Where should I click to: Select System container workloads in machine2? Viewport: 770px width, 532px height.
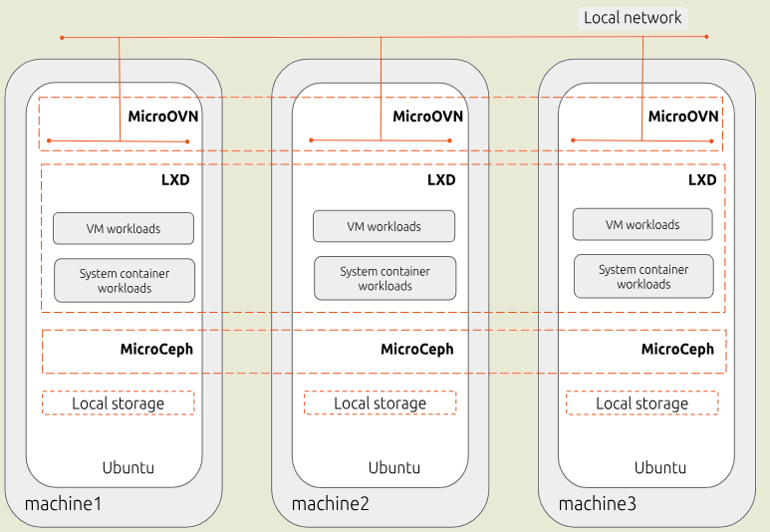[x=385, y=278]
